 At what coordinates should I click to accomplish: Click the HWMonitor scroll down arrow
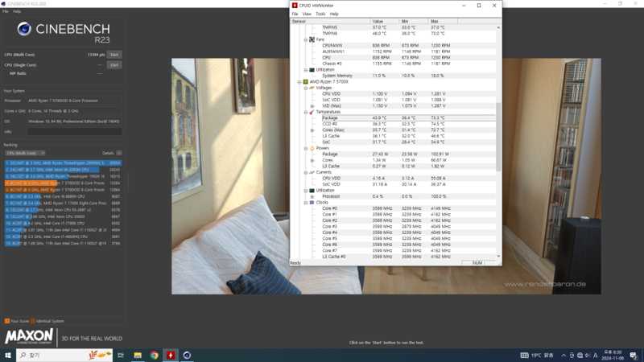(498, 256)
